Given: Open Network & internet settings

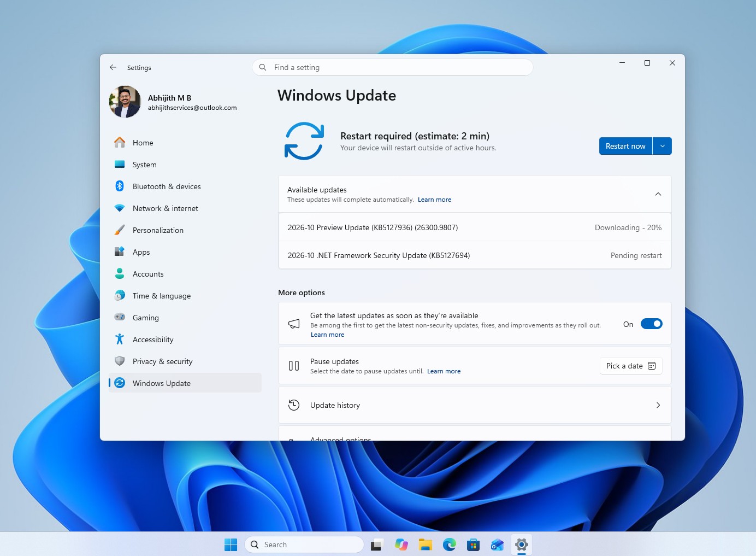Looking at the screenshot, I should [185, 208].
